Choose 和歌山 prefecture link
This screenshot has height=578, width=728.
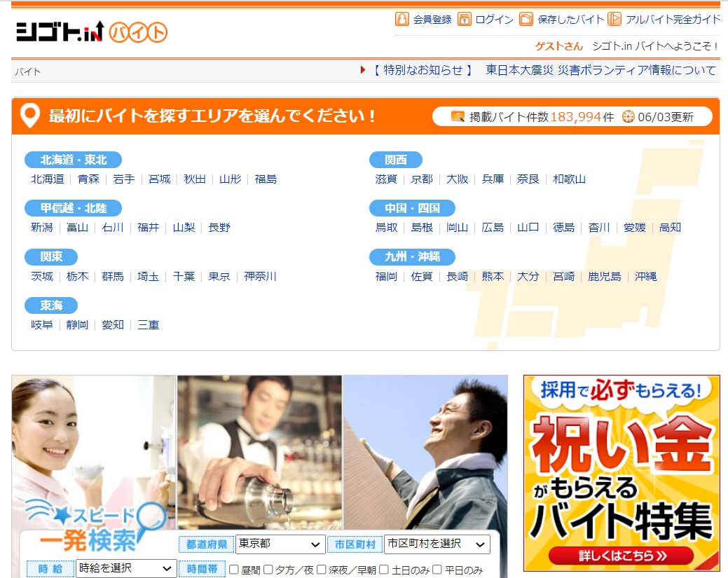(x=569, y=179)
